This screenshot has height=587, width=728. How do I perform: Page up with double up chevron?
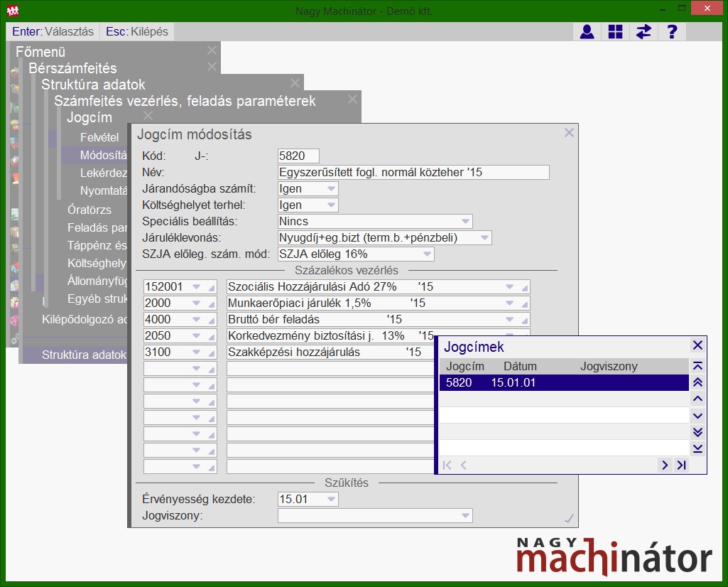pyautogui.click(x=697, y=383)
